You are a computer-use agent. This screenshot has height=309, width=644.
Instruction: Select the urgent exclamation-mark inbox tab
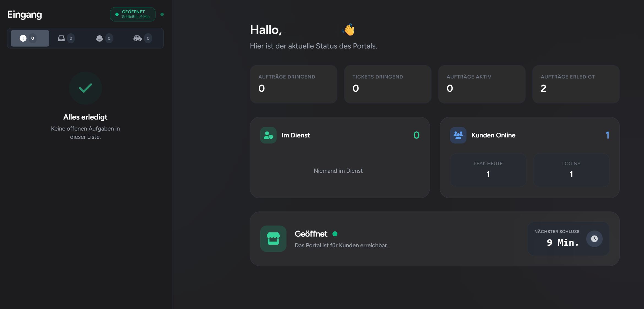(x=30, y=38)
